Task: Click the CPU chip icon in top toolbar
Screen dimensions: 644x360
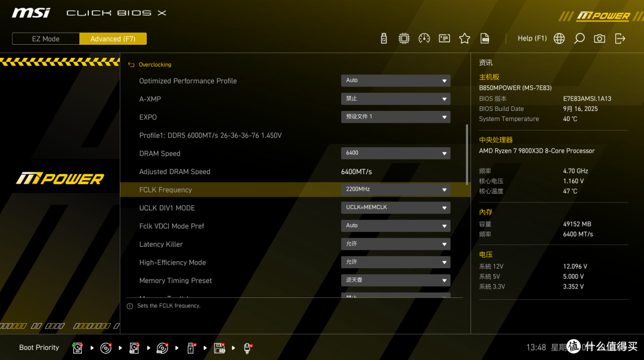Action: [404, 39]
